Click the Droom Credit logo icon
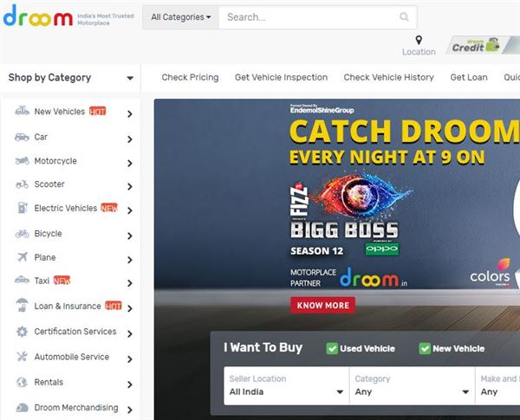520x420 pixels. coord(476,45)
